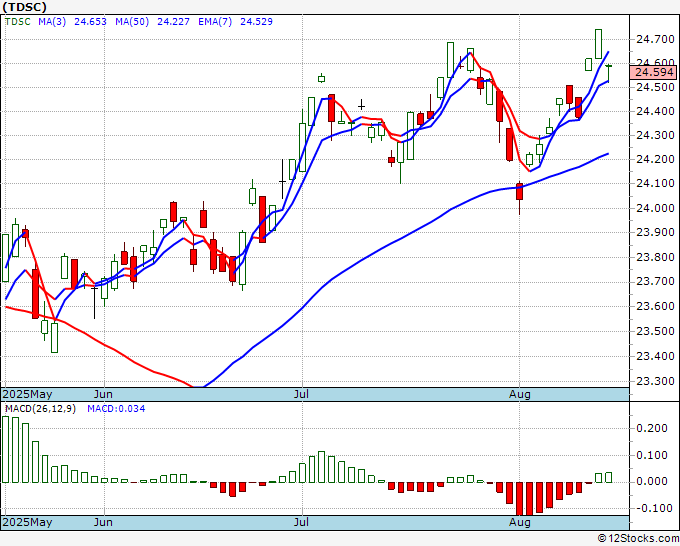680x546 pixels.
Task: Click the current price tag 24.594
Action: coord(654,72)
